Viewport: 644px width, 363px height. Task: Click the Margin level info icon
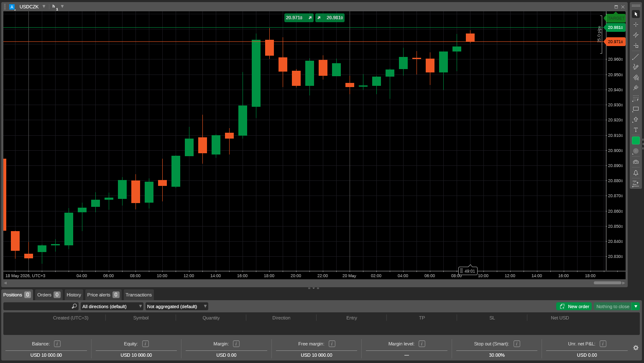pos(422,344)
